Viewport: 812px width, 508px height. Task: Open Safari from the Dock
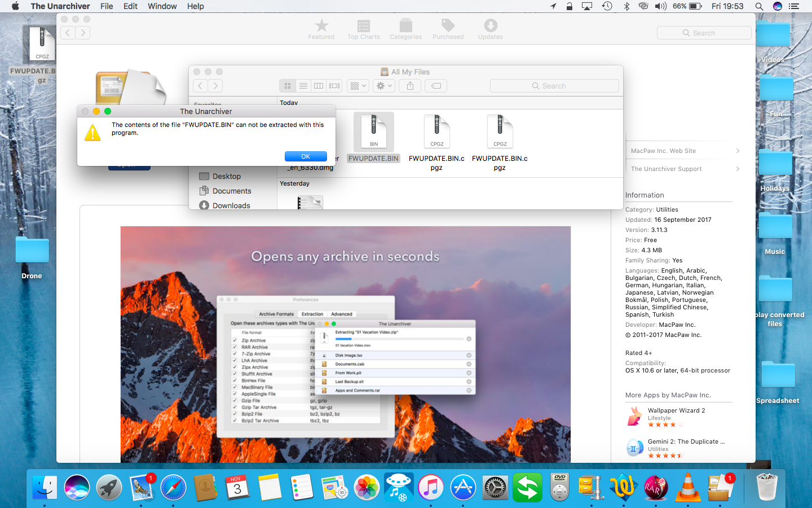(173, 487)
